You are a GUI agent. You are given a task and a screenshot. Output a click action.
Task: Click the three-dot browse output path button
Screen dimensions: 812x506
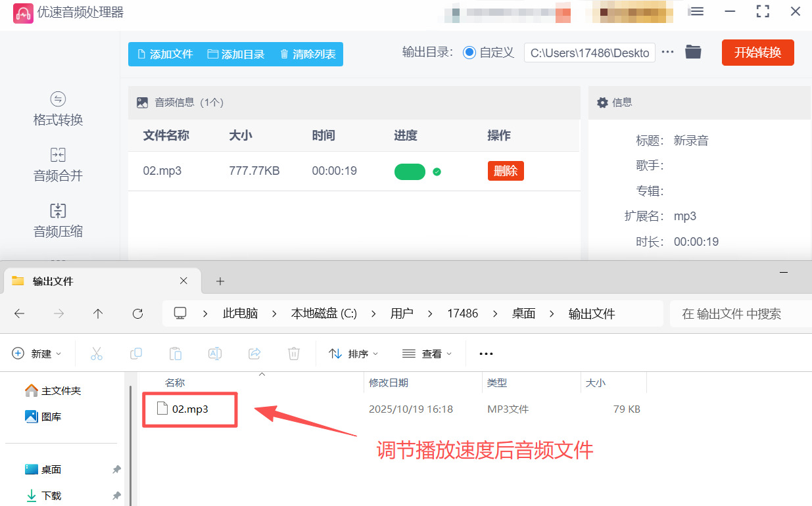click(x=667, y=52)
